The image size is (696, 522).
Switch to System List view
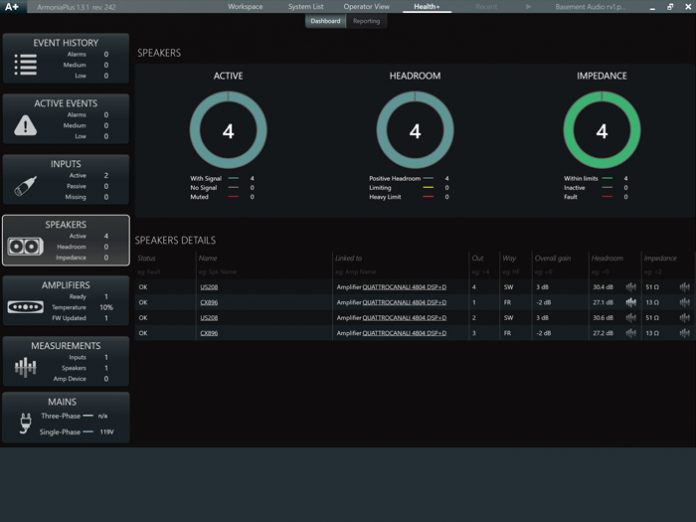pyautogui.click(x=306, y=7)
